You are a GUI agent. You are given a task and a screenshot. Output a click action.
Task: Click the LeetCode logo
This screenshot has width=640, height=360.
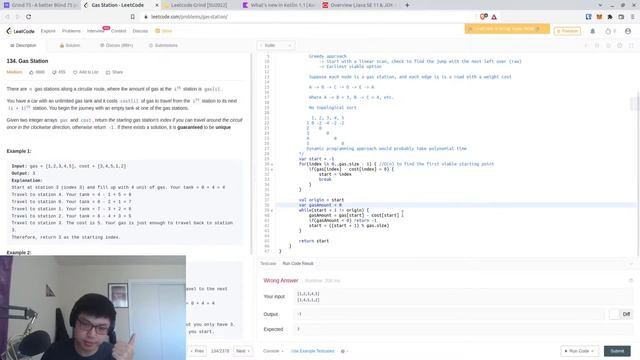coord(20,31)
